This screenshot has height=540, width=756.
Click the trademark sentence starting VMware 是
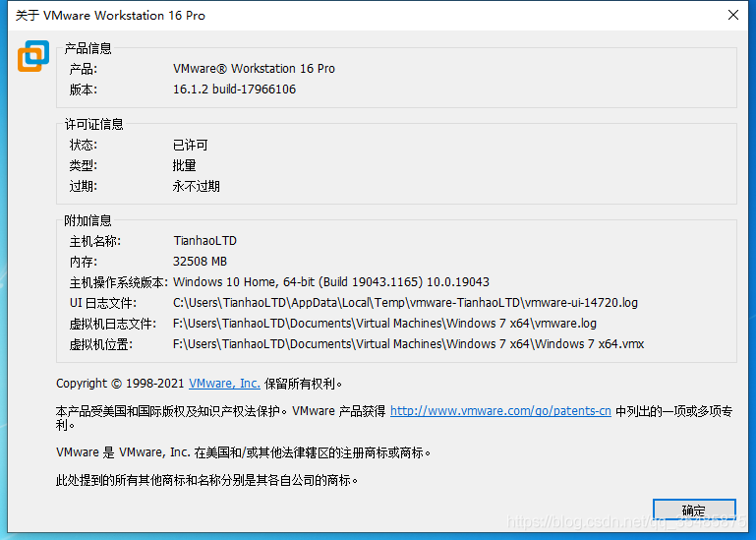(x=244, y=452)
